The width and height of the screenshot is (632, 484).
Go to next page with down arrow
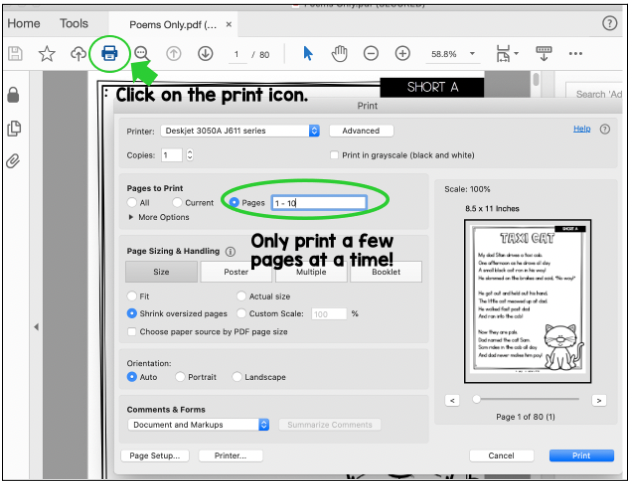pyautogui.click(x=205, y=54)
